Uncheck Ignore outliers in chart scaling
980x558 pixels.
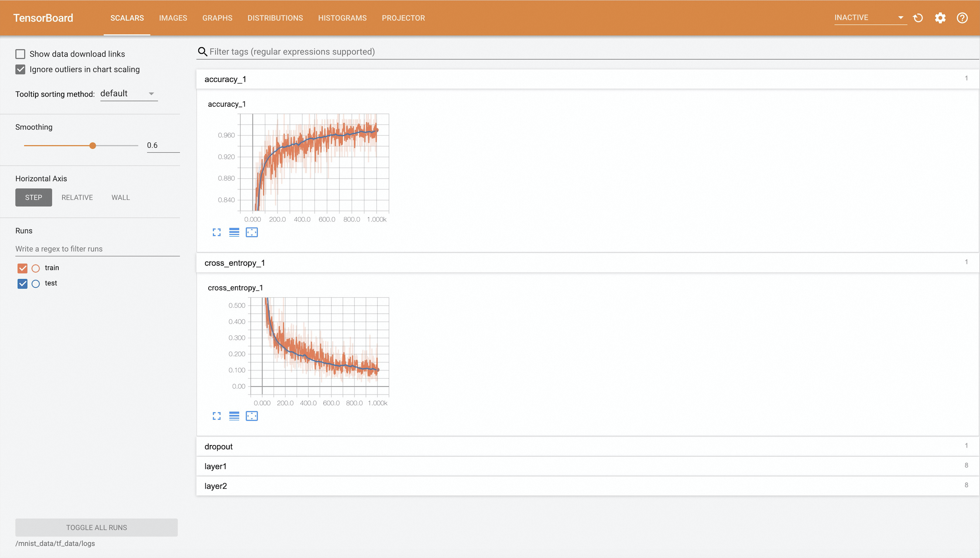20,69
